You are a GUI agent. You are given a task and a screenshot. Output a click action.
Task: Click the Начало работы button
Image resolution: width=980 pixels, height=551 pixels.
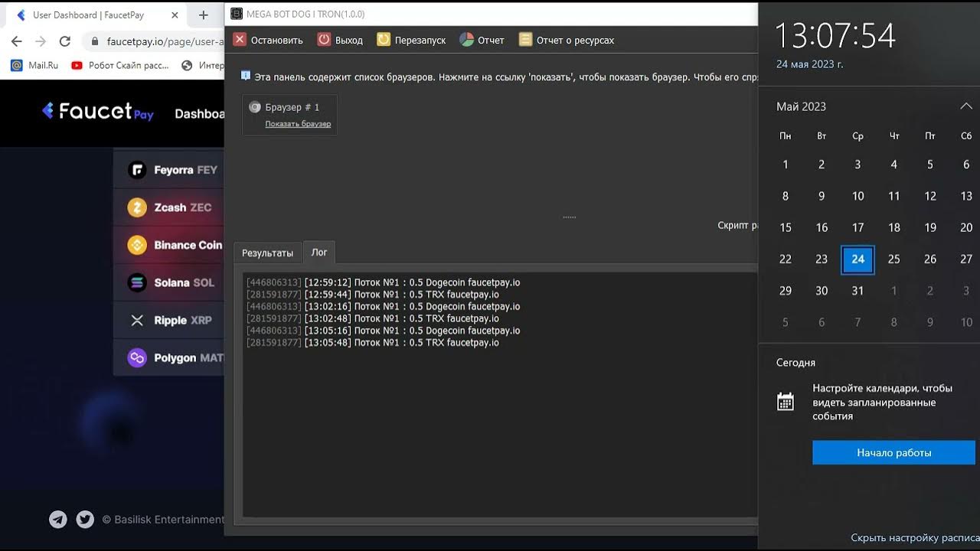893,452
